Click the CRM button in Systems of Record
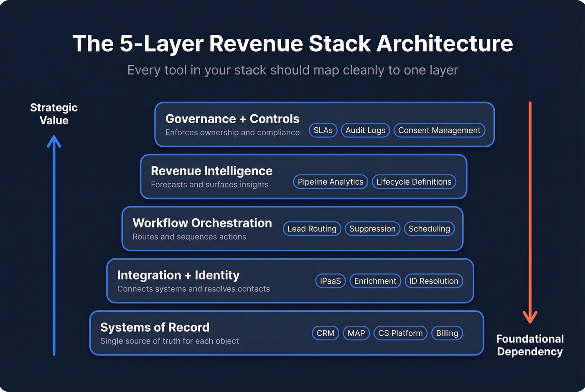The image size is (585, 392). [325, 333]
